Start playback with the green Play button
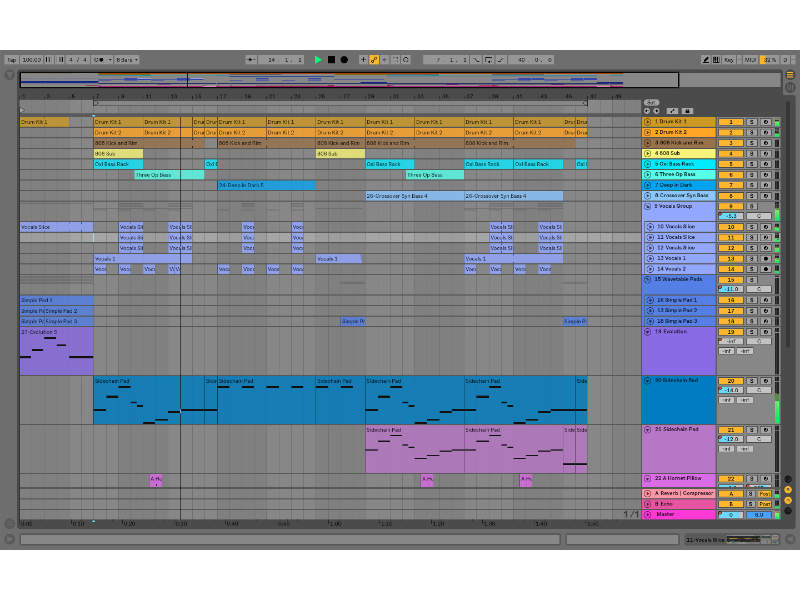The image size is (800, 600). coord(318,60)
